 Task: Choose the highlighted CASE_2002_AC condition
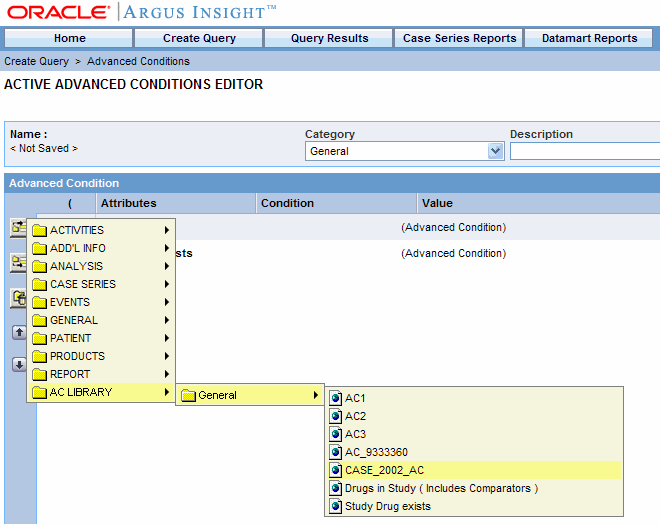click(384, 470)
